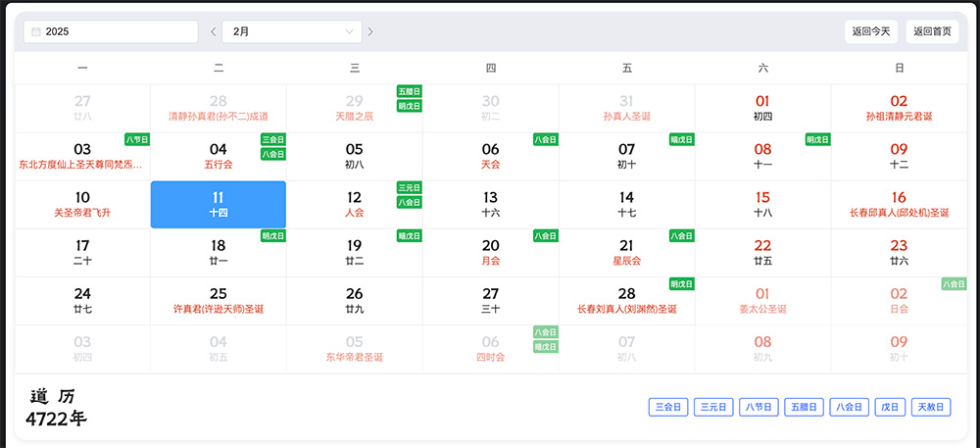This screenshot has width=980, height=448.
Task: Toggle the 三元日 filter tag
Action: [712, 407]
